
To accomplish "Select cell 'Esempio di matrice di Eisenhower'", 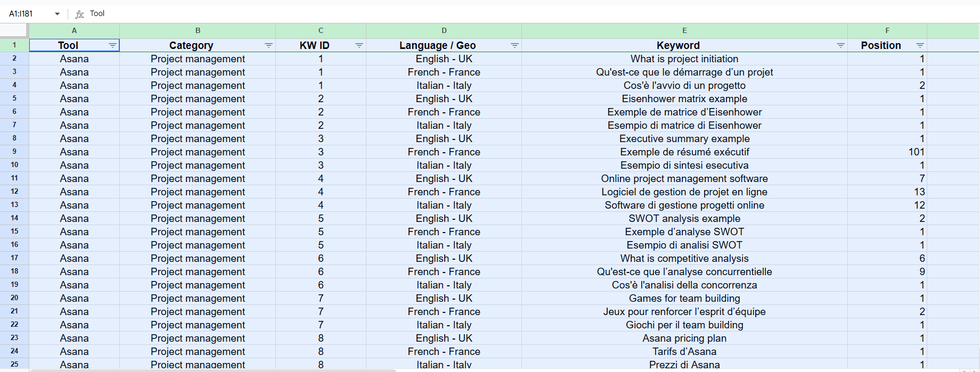I will [x=684, y=125].
